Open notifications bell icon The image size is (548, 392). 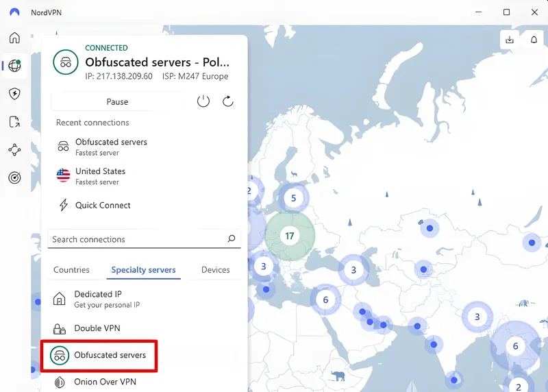point(534,40)
